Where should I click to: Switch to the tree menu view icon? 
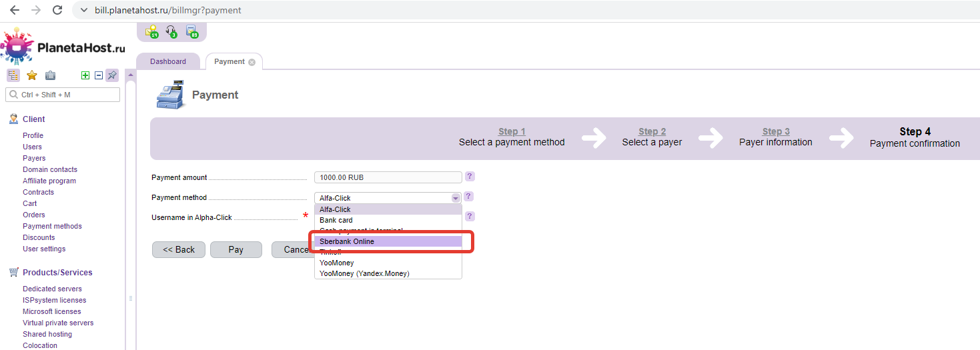(x=13, y=75)
